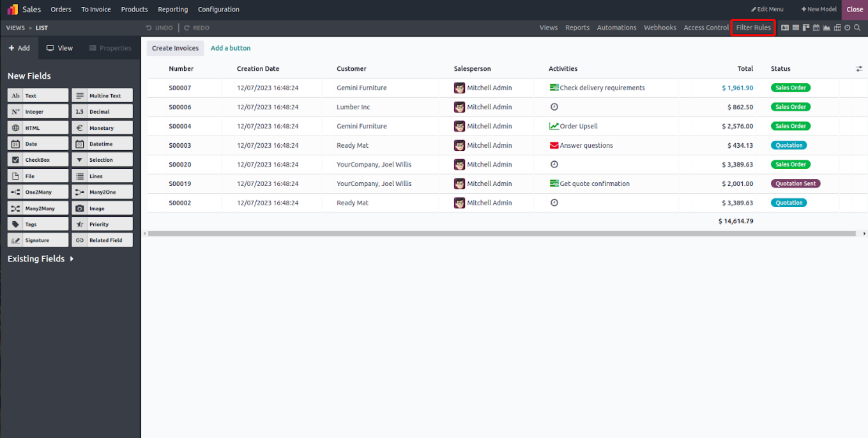Click the Activity view clock icon
The width and height of the screenshot is (868, 438).
coord(847,27)
